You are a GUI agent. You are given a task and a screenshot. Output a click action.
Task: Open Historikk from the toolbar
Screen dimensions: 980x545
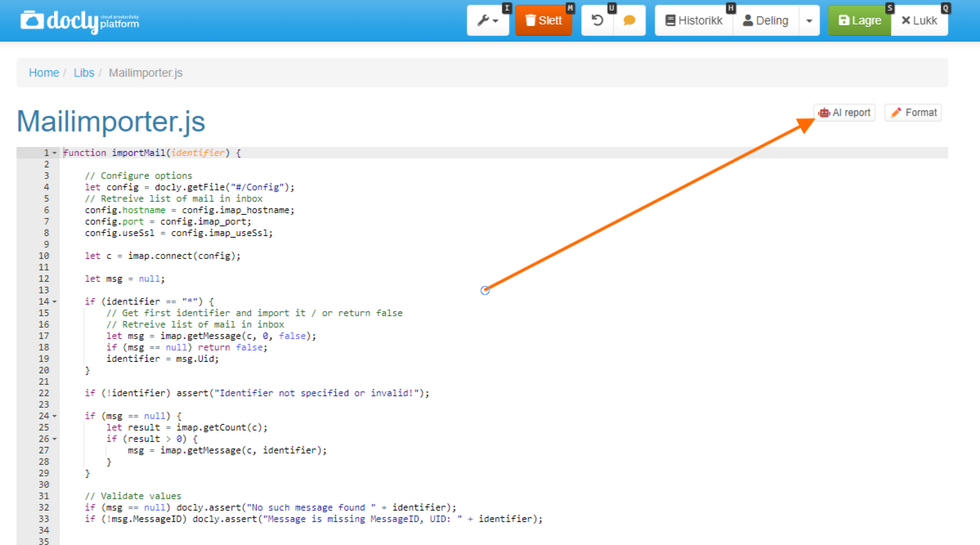coord(694,20)
